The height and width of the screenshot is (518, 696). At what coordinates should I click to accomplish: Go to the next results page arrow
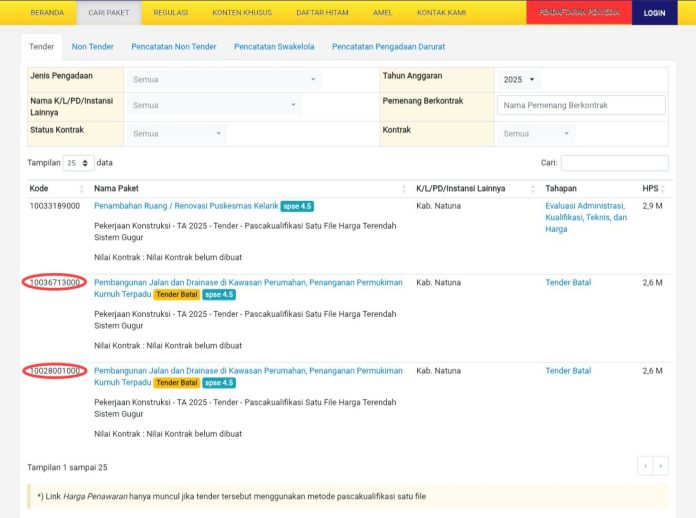pos(660,466)
